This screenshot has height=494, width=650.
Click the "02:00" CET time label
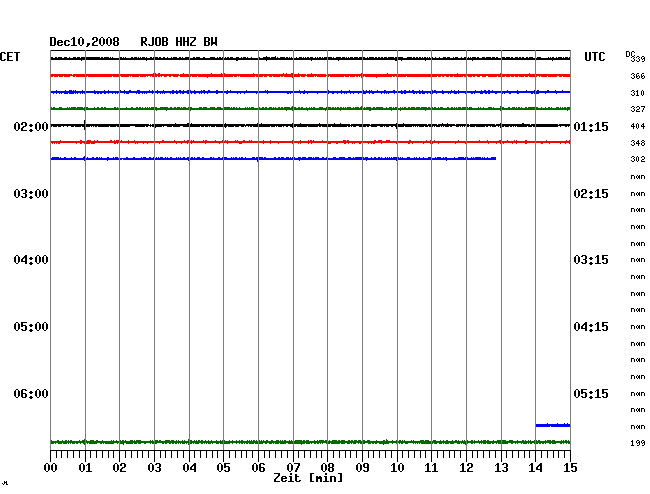pyautogui.click(x=31, y=126)
